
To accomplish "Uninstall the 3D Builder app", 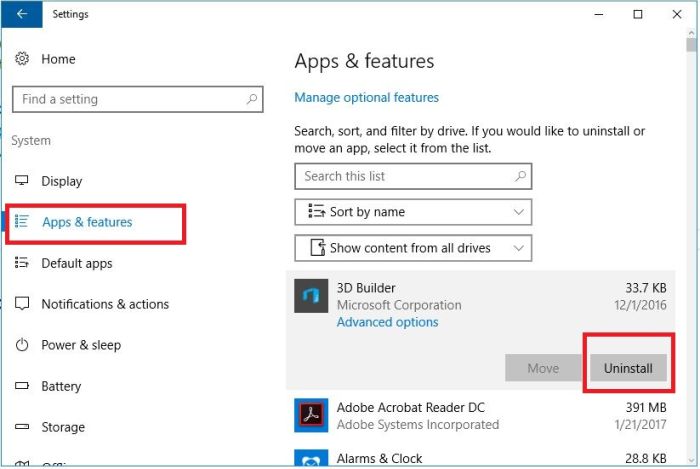I will point(628,368).
